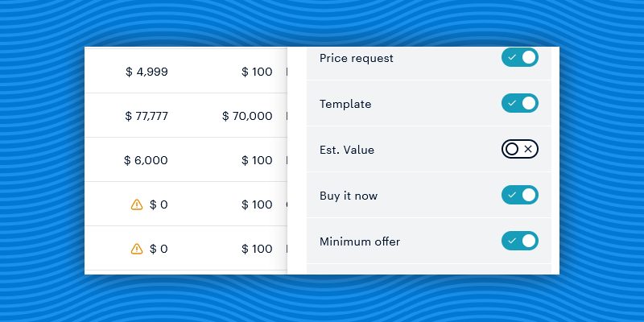
Task: Click the Minimum offer label
Action: tap(360, 242)
